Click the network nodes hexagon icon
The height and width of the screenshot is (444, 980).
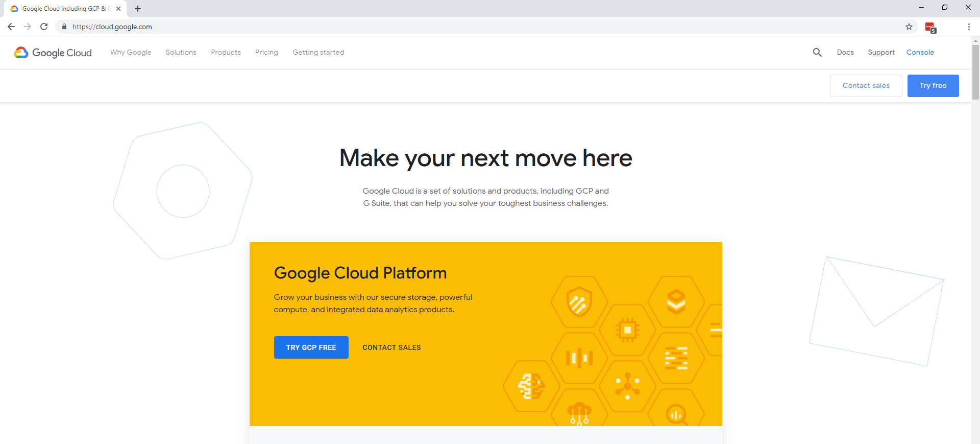[x=628, y=386]
